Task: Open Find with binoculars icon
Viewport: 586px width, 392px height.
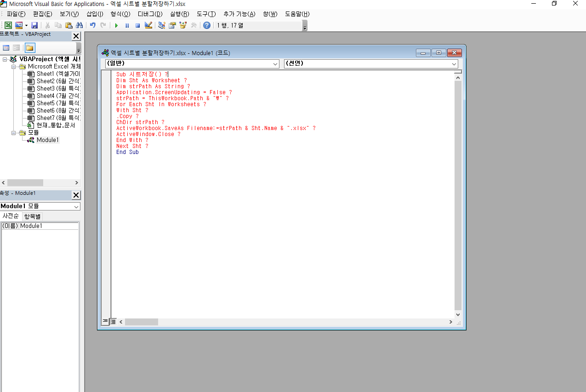Action: [79, 25]
